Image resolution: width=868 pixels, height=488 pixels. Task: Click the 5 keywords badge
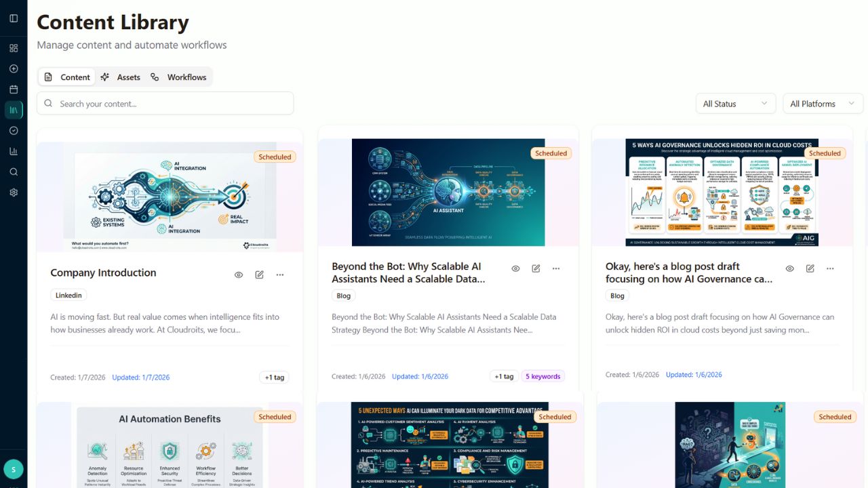point(542,376)
